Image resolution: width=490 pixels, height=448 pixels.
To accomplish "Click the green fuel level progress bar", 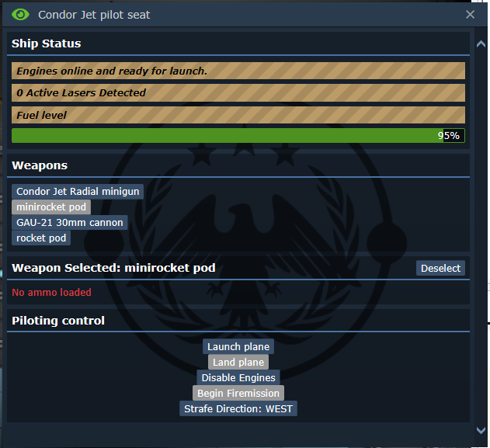I will click(x=238, y=136).
